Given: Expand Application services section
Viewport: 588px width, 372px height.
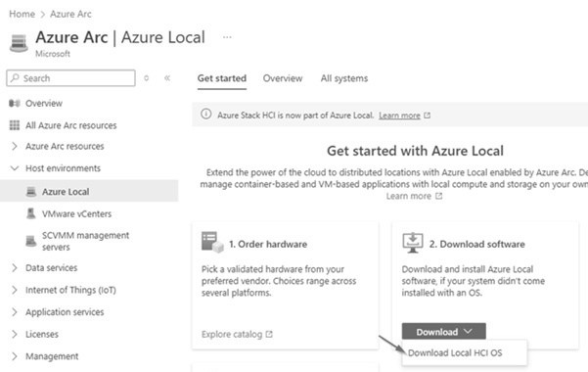Looking at the screenshot, I should 15,312.
